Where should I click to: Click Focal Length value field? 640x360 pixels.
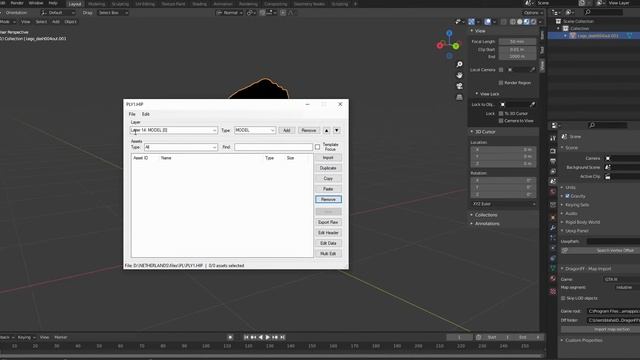[x=517, y=42]
